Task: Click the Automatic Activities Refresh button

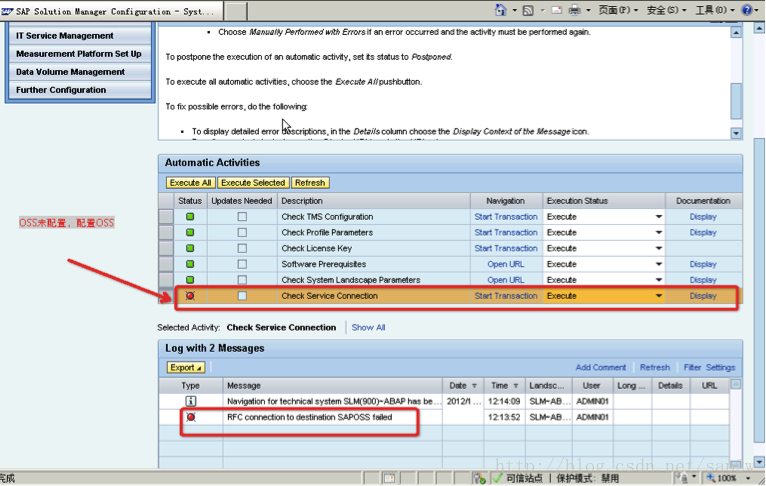Action: 310,183
